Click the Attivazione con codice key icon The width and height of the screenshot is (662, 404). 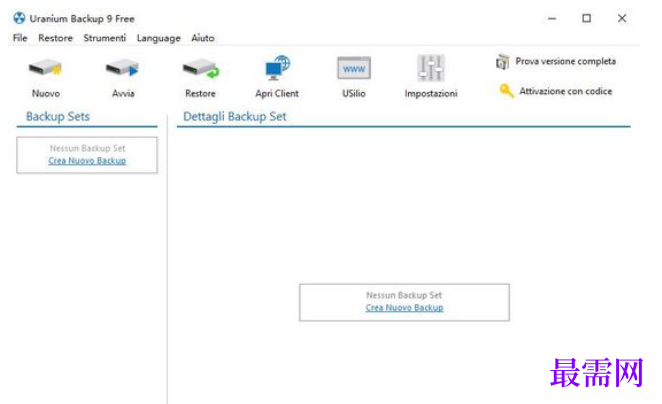point(506,90)
